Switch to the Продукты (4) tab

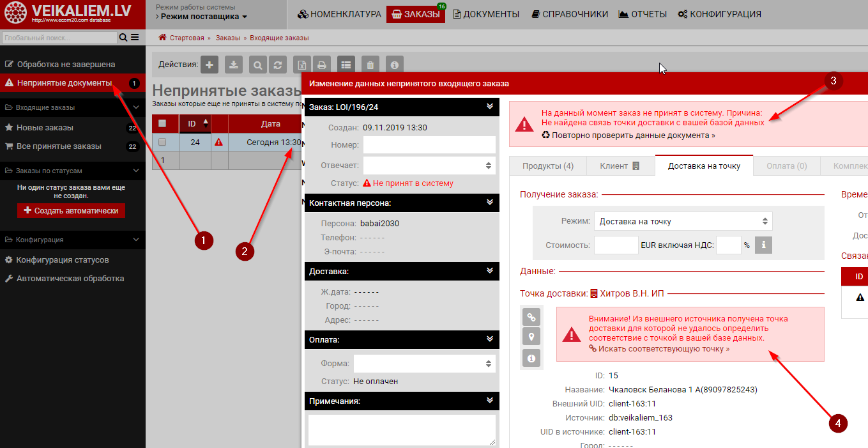tap(547, 166)
